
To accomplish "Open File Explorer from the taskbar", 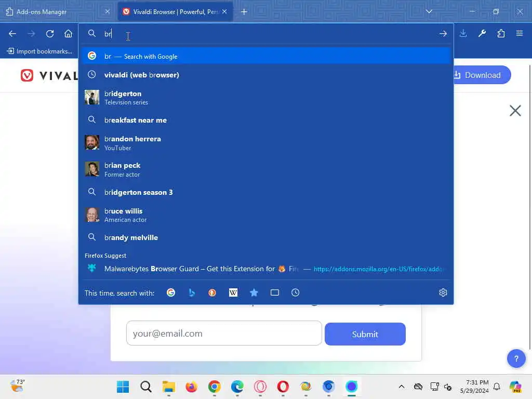I will 169,387.
